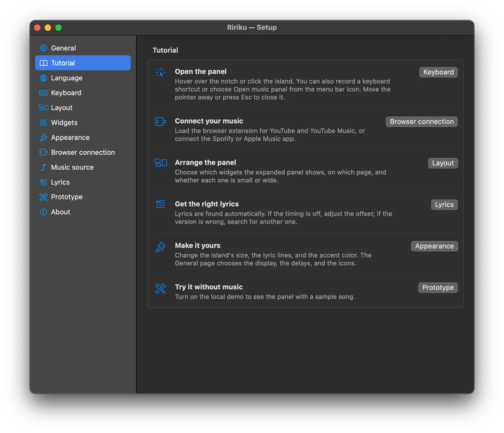Click the Appearance button in tutorial
This screenshot has width=504, height=433.
[x=434, y=246]
